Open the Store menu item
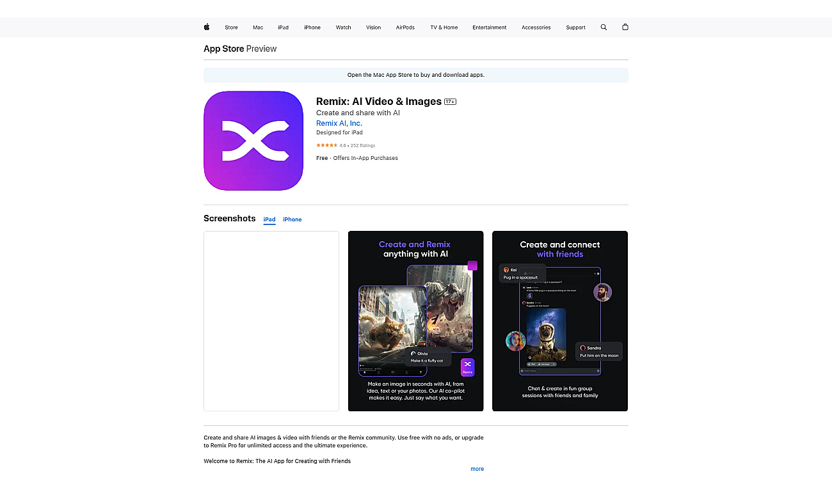This screenshot has width=832, height=504. pos(231,28)
